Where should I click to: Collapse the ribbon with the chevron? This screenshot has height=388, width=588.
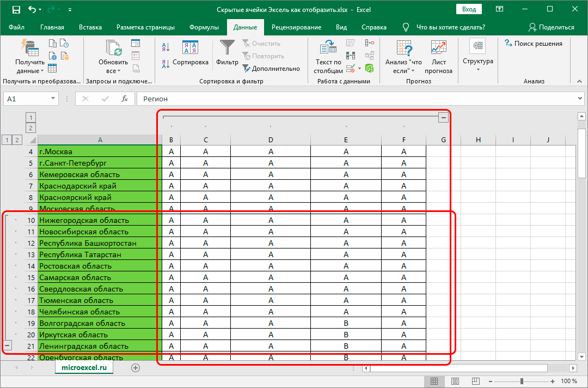(579, 81)
